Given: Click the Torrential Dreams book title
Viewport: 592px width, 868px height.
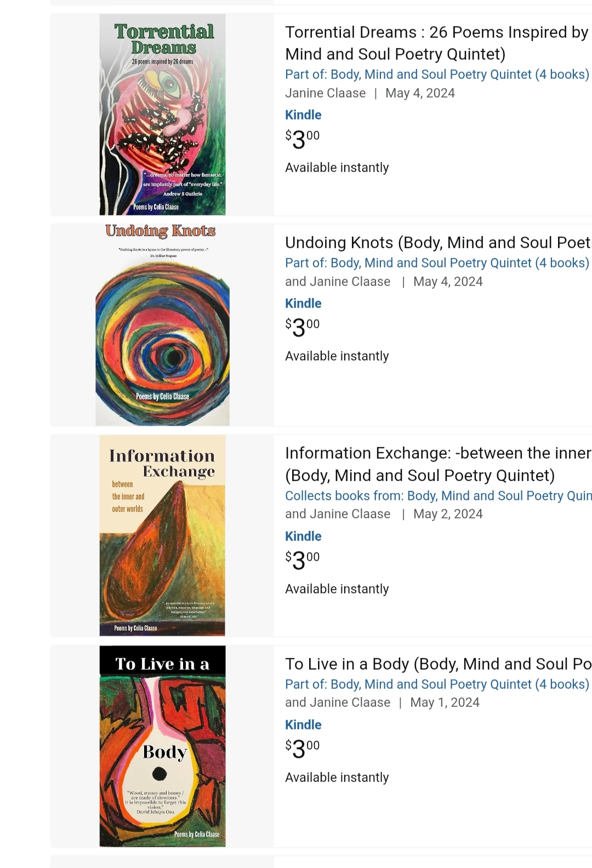Looking at the screenshot, I should (436, 43).
